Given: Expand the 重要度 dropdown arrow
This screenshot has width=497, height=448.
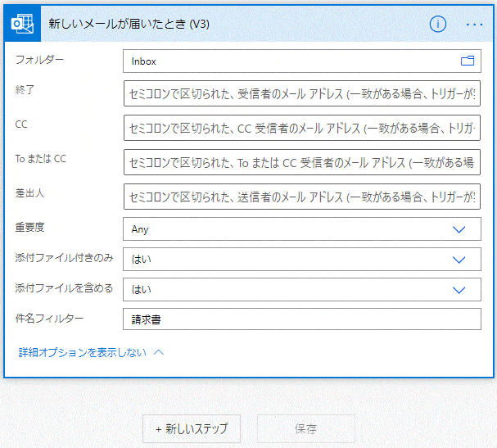Looking at the screenshot, I should [459, 229].
